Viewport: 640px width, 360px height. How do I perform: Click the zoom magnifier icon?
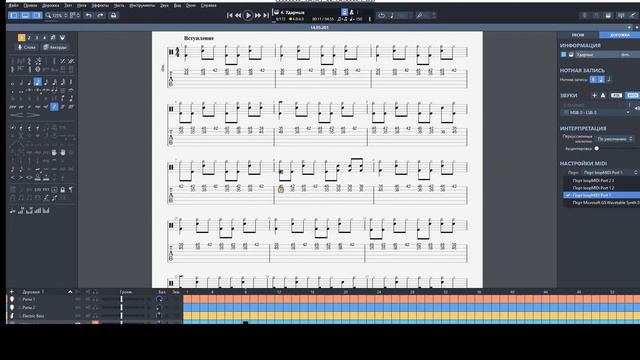(x=48, y=16)
